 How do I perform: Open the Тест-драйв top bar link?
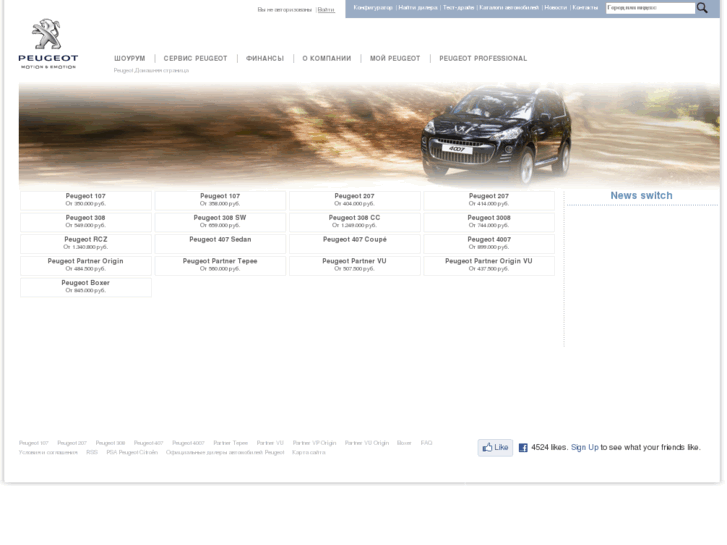click(x=459, y=7)
